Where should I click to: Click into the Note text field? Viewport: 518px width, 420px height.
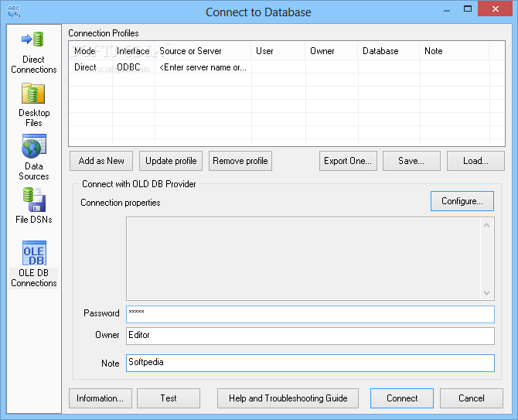(x=309, y=363)
